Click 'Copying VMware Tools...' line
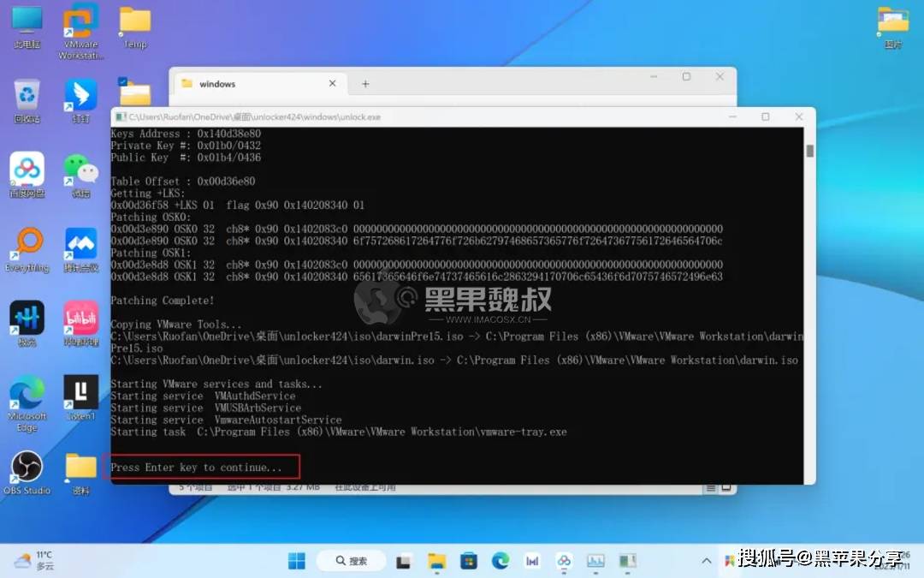The height and width of the screenshot is (578, 924). click(175, 325)
